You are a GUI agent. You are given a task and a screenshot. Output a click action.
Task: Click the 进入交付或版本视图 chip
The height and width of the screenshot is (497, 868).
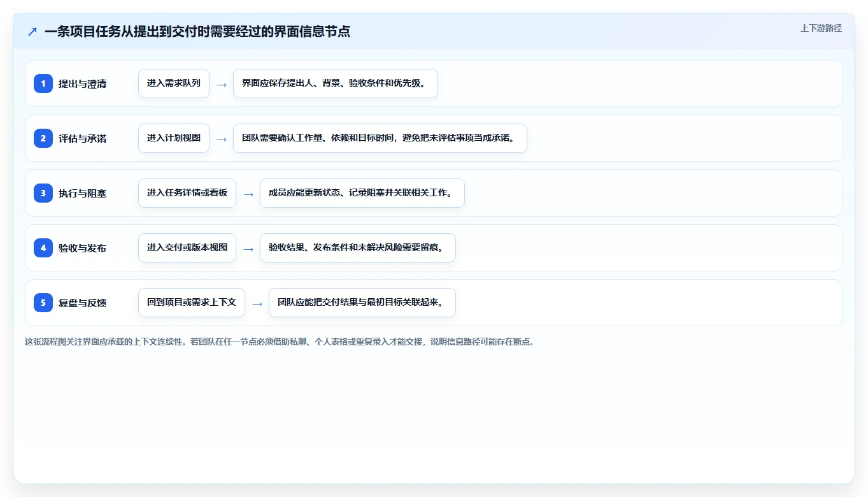tap(187, 248)
